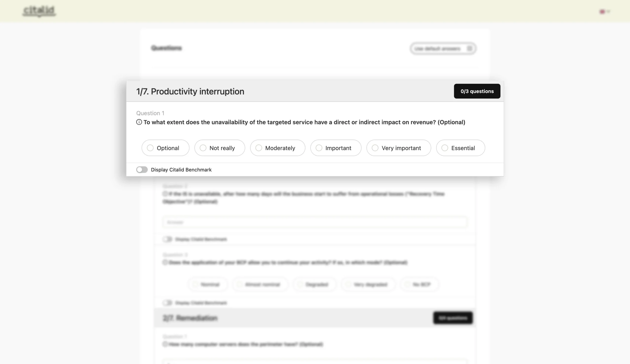Click the info icon on Question 2 below
This screenshot has height=364, width=630.
(165, 194)
